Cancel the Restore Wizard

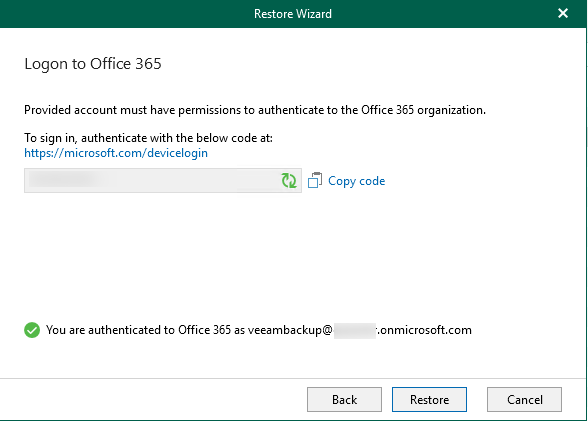[x=524, y=400]
